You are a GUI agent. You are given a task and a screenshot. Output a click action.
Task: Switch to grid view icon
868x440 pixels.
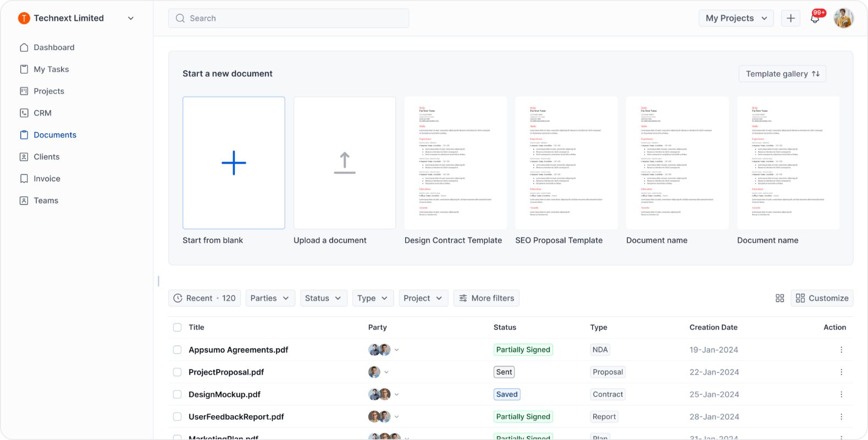779,298
